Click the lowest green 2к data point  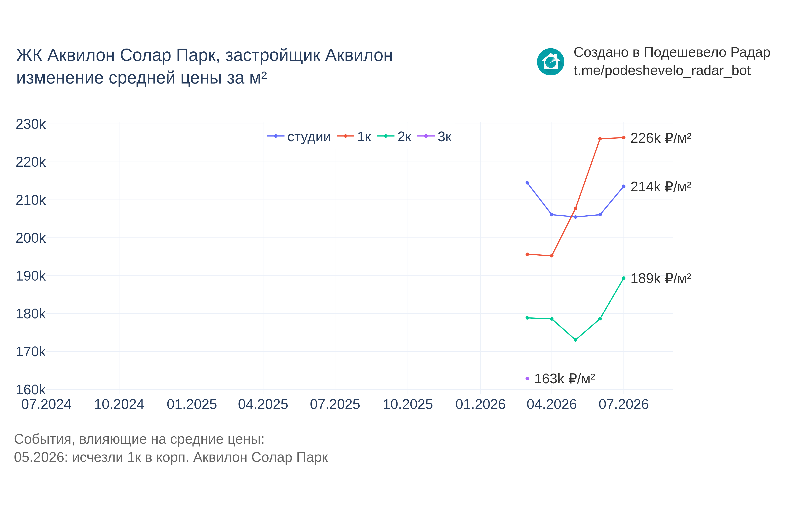click(575, 340)
